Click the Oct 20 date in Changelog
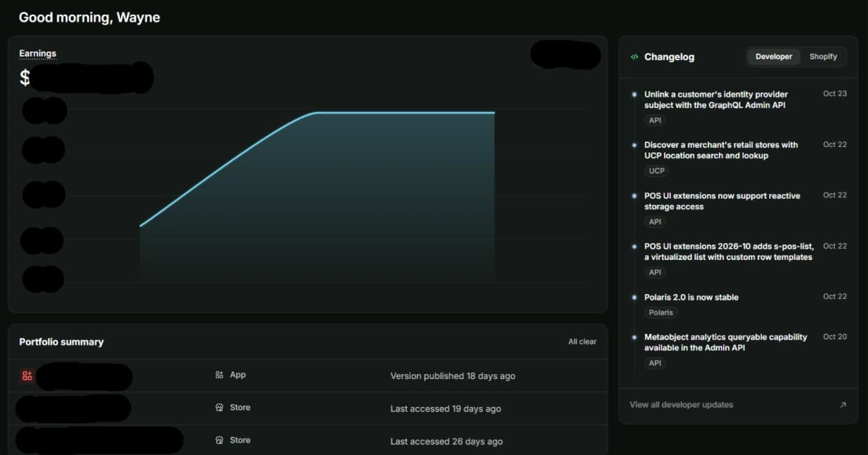The width and height of the screenshot is (868, 455). pos(835,337)
